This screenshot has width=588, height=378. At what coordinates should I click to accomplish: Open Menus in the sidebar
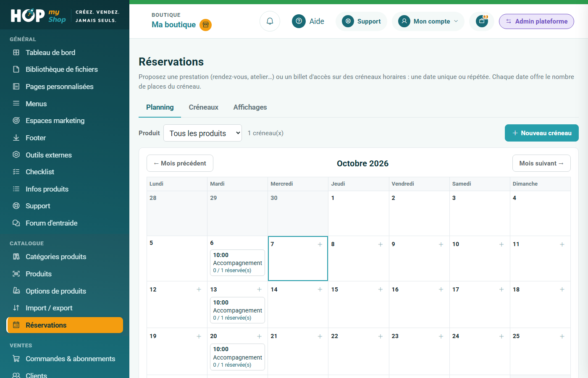point(36,104)
